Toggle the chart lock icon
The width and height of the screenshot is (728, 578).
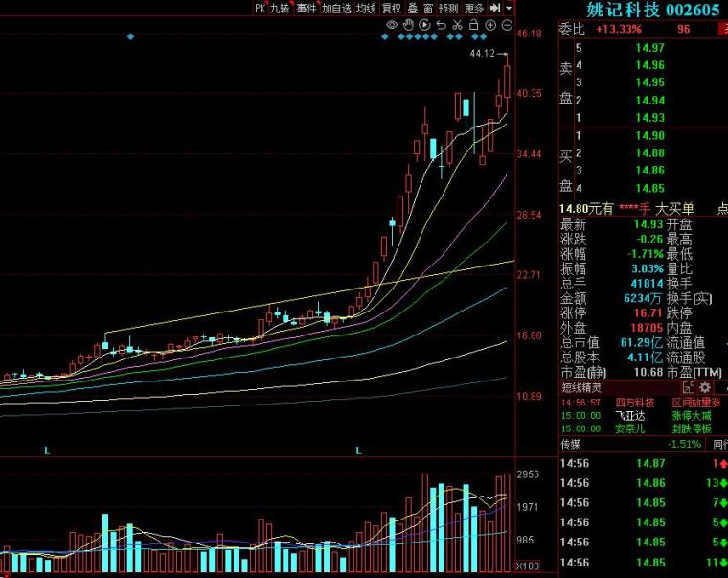pos(473,25)
